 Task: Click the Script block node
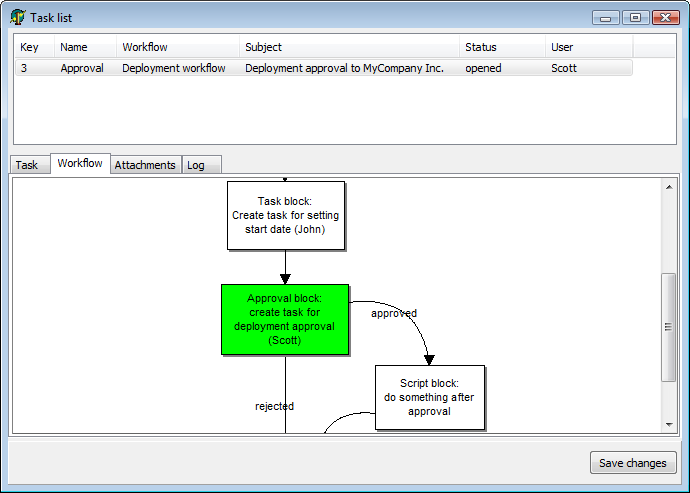point(430,397)
